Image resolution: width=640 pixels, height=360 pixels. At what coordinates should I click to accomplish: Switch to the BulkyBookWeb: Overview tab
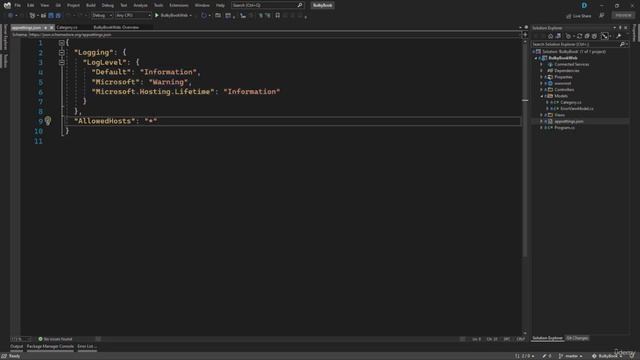(116, 27)
